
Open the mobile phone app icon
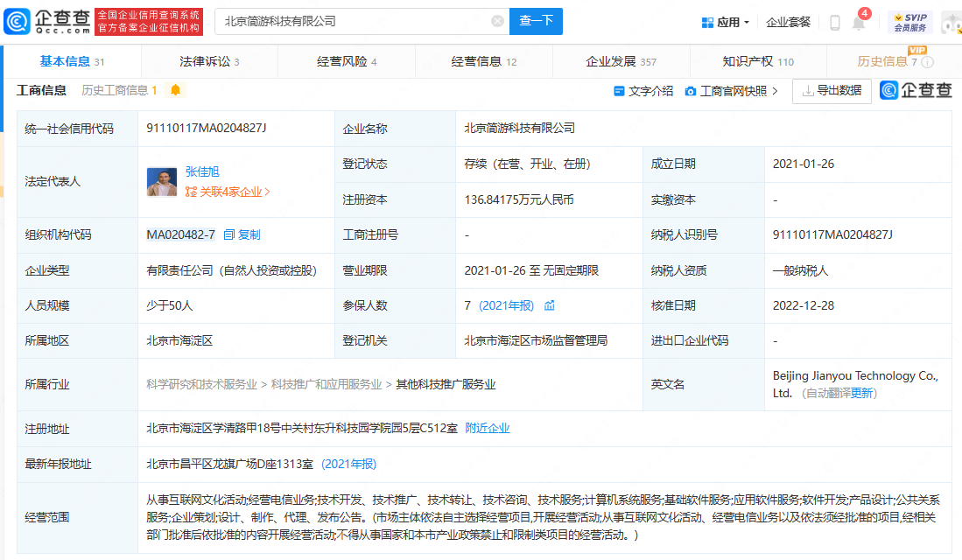point(834,23)
